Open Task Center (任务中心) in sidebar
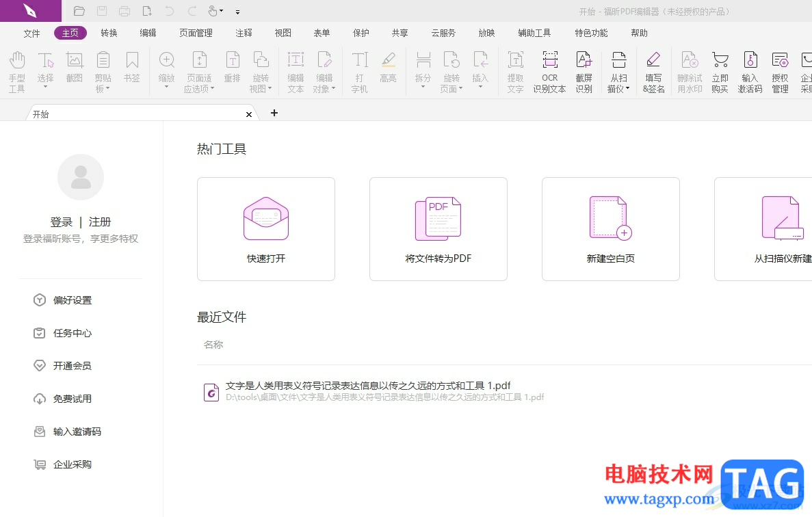812x517 pixels. [63, 333]
